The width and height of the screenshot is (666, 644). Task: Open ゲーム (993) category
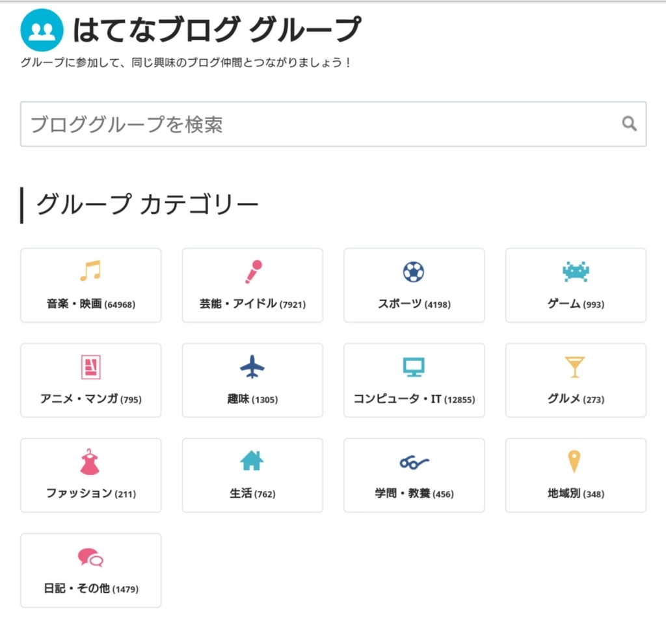[x=576, y=286]
